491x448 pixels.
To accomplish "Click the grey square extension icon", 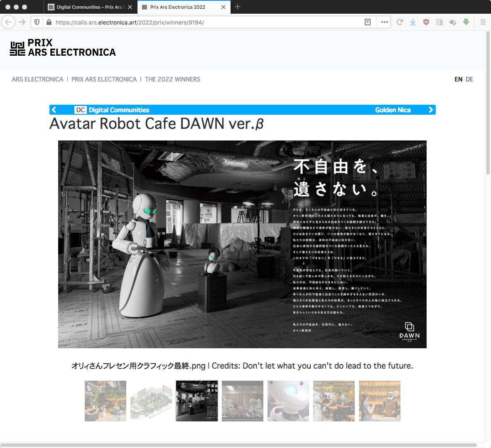I will point(439,22).
